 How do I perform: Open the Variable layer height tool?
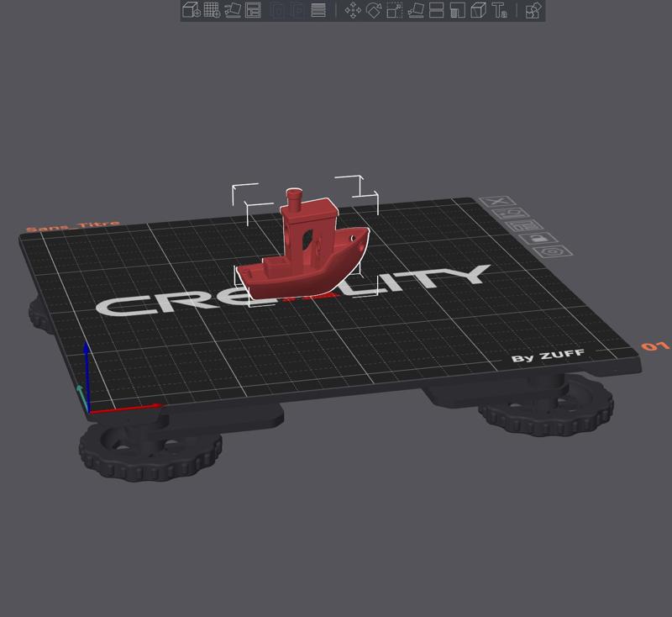pos(318,10)
